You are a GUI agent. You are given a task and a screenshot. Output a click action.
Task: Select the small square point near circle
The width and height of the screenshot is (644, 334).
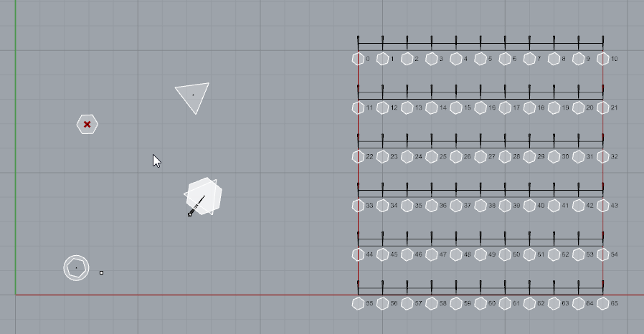tap(101, 272)
